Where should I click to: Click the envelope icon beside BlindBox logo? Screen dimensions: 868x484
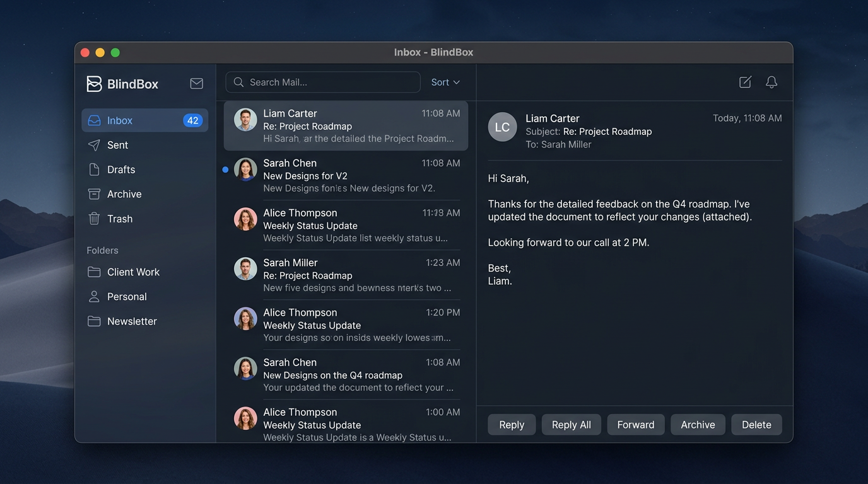(x=196, y=83)
